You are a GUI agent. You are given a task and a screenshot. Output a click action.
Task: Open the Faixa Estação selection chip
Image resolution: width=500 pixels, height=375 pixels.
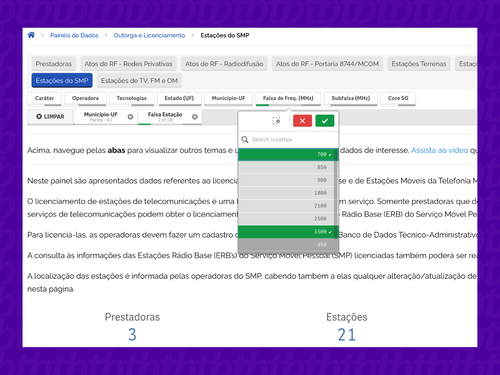pos(165,117)
